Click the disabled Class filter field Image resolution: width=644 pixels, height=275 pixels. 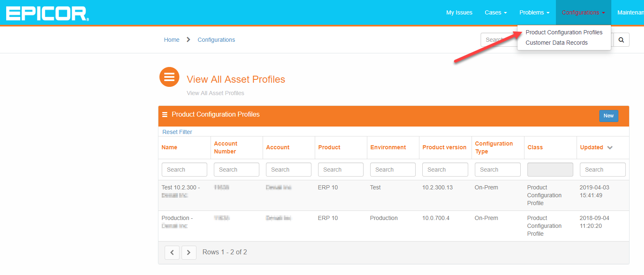point(550,170)
